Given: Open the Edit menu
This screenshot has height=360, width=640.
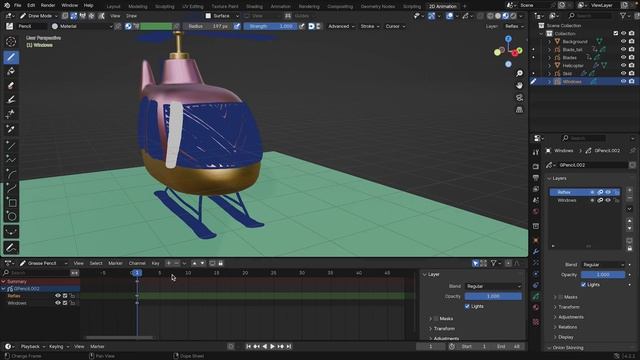Looking at the screenshot, I should [x=31, y=6].
